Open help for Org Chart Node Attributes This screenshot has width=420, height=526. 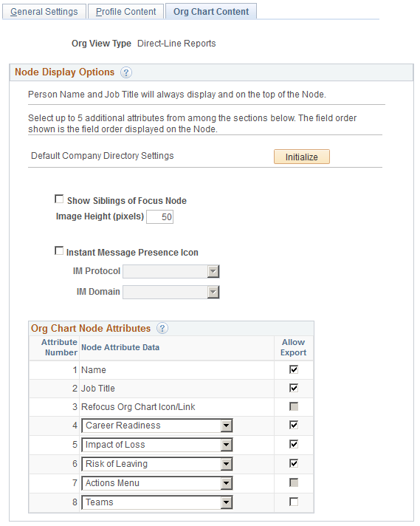(x=162, y=328)
